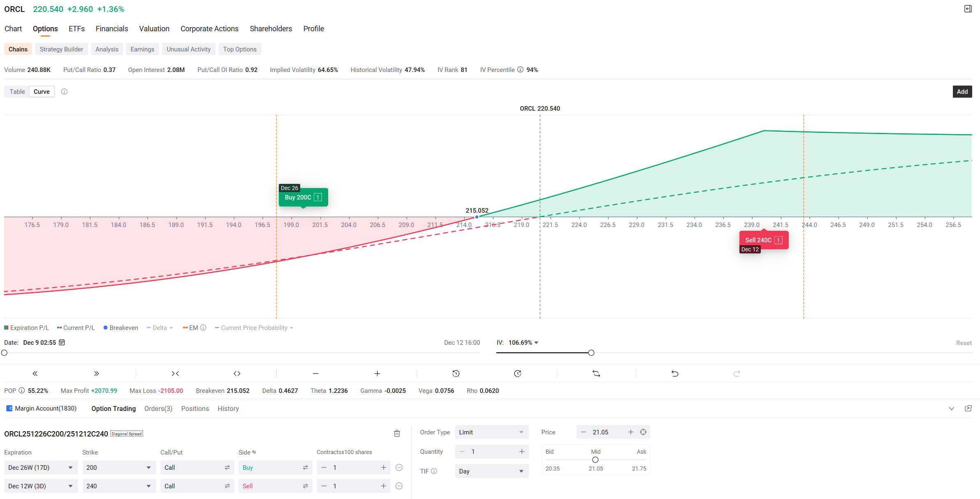
Task: Click the Add button
Action: point(962,92)
